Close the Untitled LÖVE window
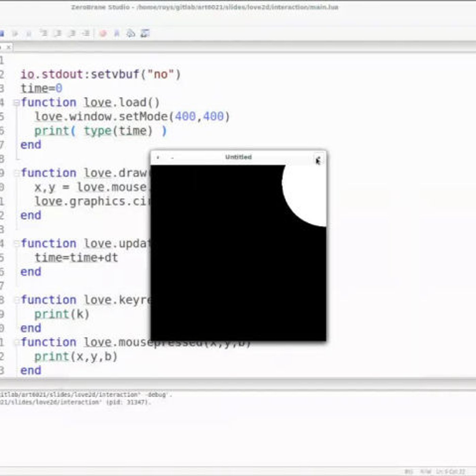Viewport: 476px width, 476px height. 318,158
